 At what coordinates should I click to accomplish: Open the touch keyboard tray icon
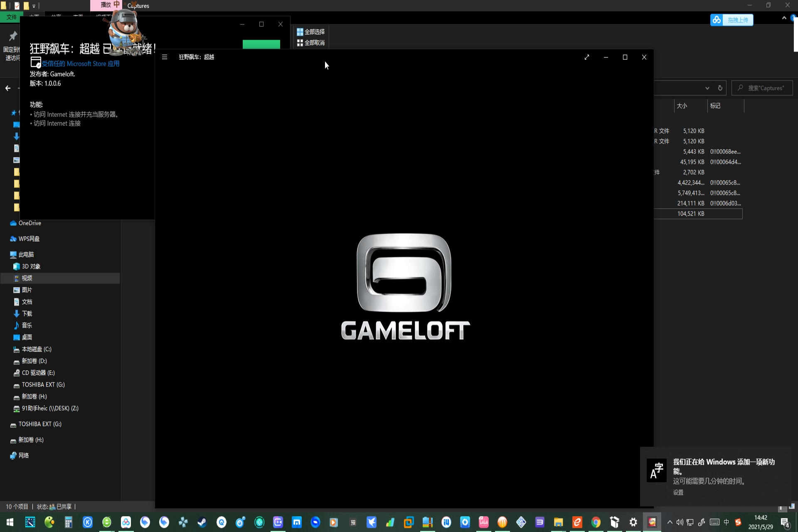(x=714, y=522)
